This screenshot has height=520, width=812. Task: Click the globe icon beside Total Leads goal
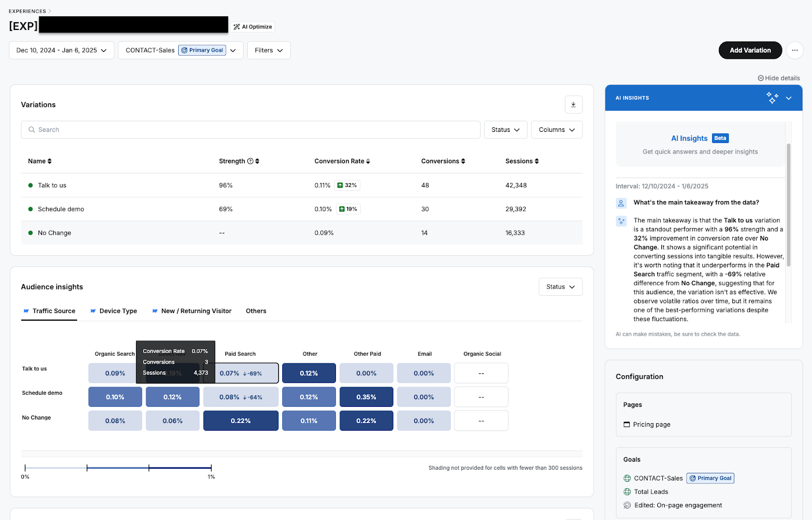pos(627,491)
